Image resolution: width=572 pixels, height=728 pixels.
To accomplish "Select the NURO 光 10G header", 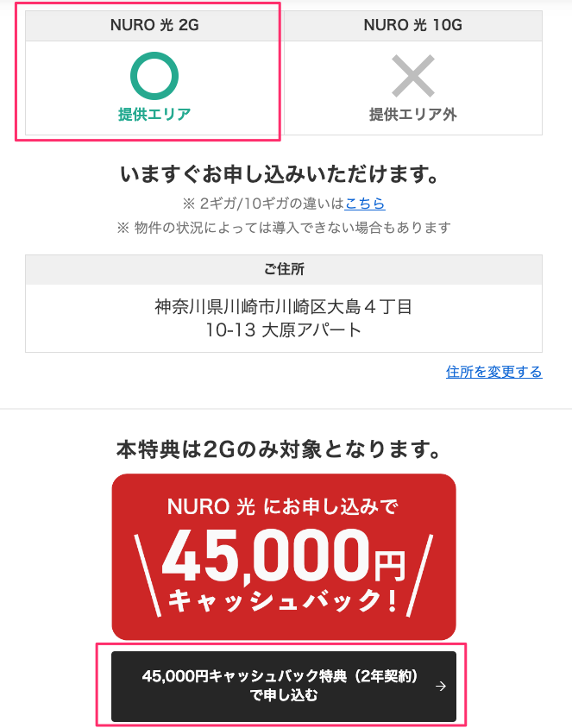I will pyautogui.click(x=412, y=25).
